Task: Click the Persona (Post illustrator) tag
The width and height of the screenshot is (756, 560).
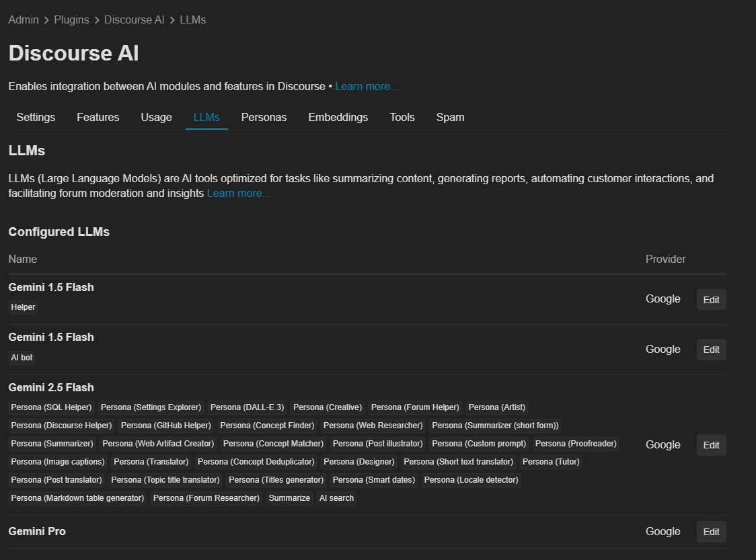Action: point(377,444)
